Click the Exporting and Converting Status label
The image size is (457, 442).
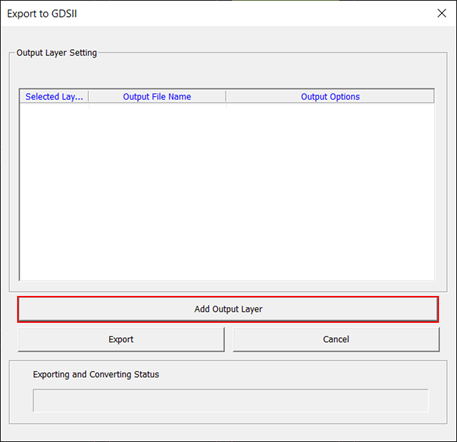click(96, 374)
